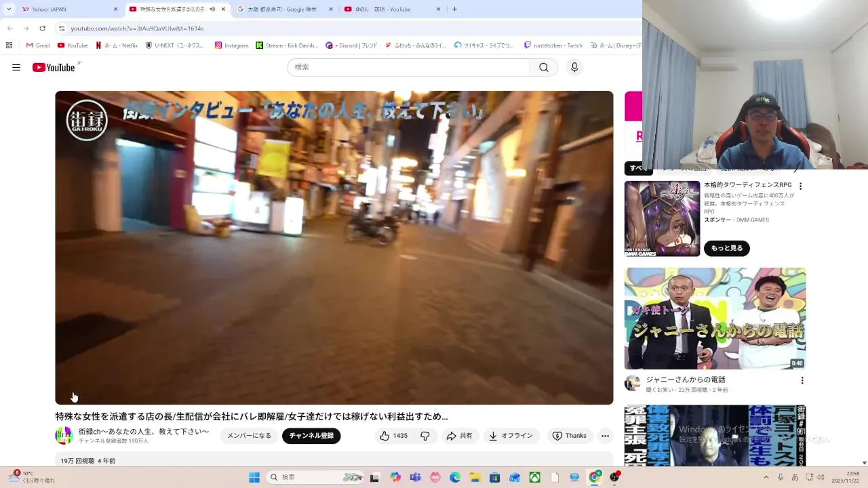The image size is (868, 488).
Task: Open the U-NEXT bookmark
Action: click(x=175, y=45)
